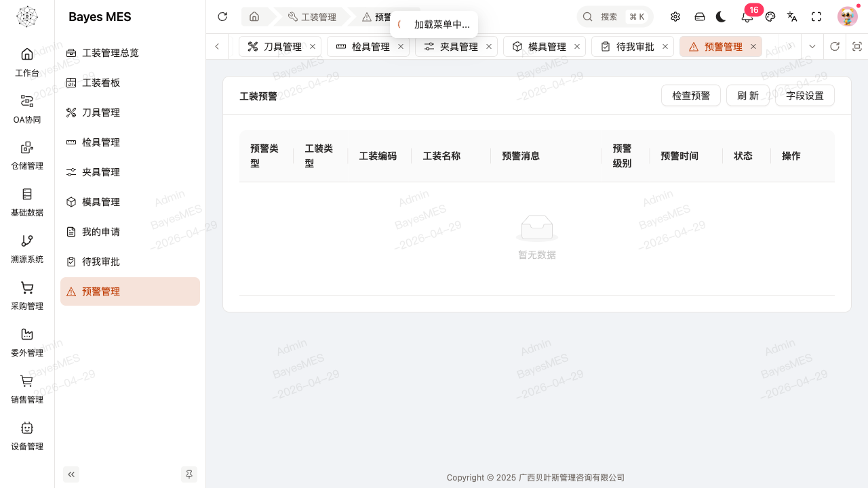
Task: Click the 工装管理 breadcrumb
Action: (312, 17)
